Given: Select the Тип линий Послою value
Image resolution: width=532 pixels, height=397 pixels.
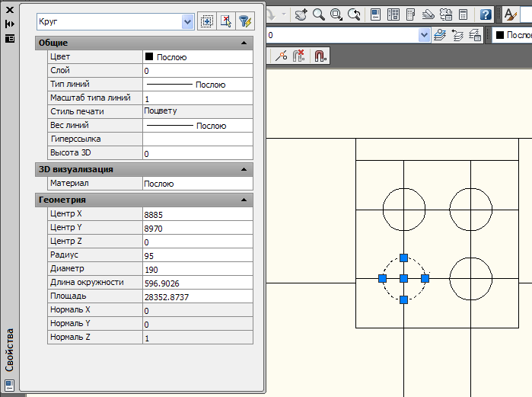Looking at the screenshot, I should pyautogui.click(x=198, y=85).
